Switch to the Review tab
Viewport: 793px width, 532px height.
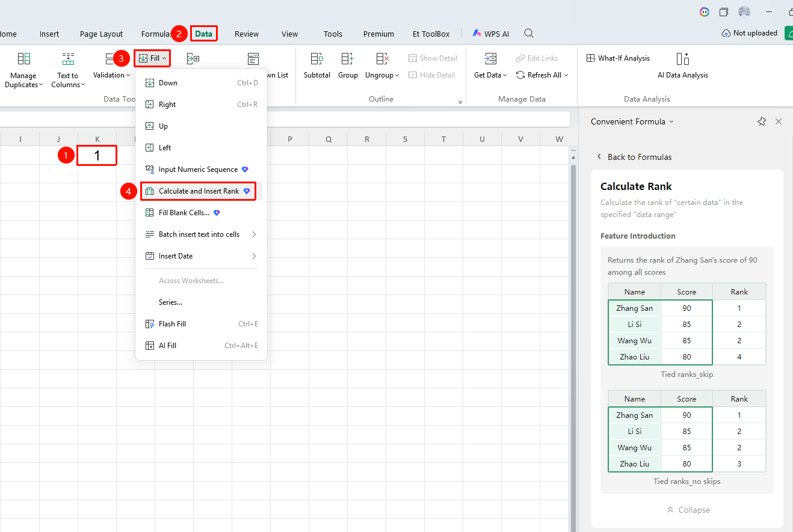pyautogui.click(x=247, y=34)
